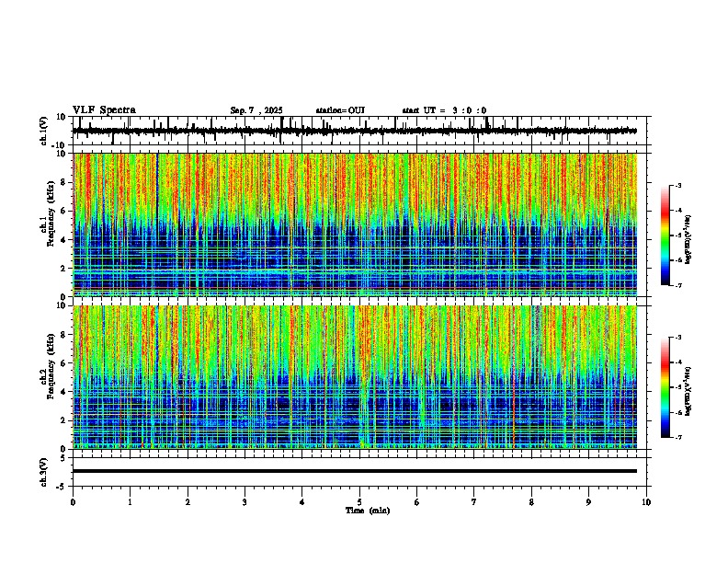The image size is (728, 563).
Task: Click the ch.2 "Frequency (kHz)" axis label
Action: pos(51,366)
